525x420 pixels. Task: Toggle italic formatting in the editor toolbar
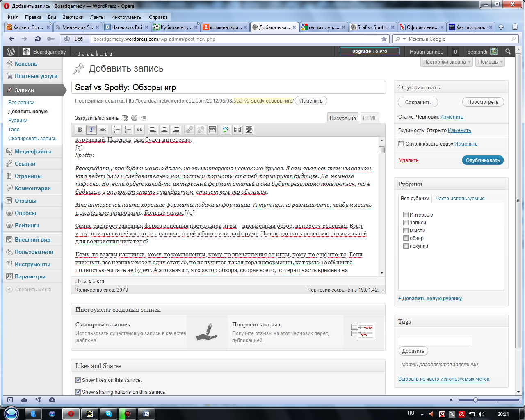tap(91, 130)
